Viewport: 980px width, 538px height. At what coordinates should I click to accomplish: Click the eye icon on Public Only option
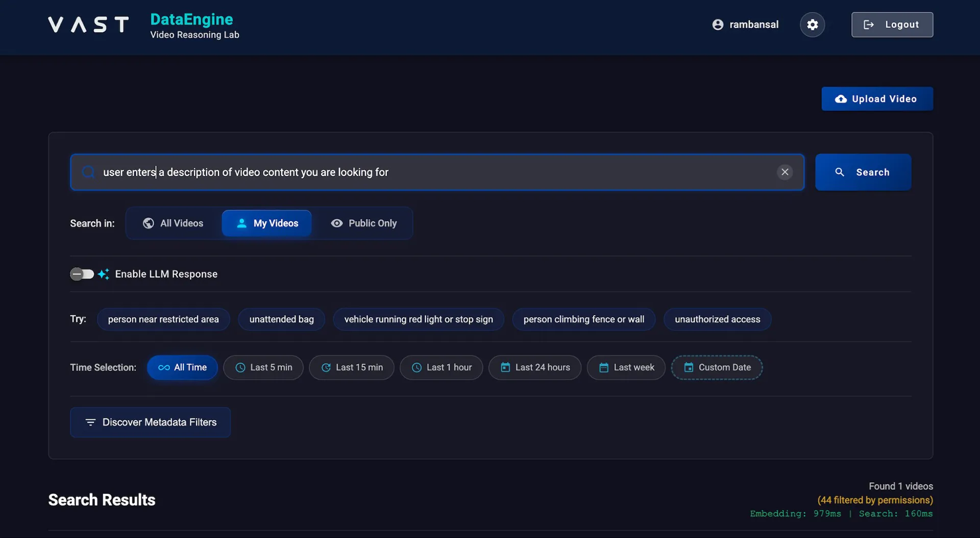[336, 223]
